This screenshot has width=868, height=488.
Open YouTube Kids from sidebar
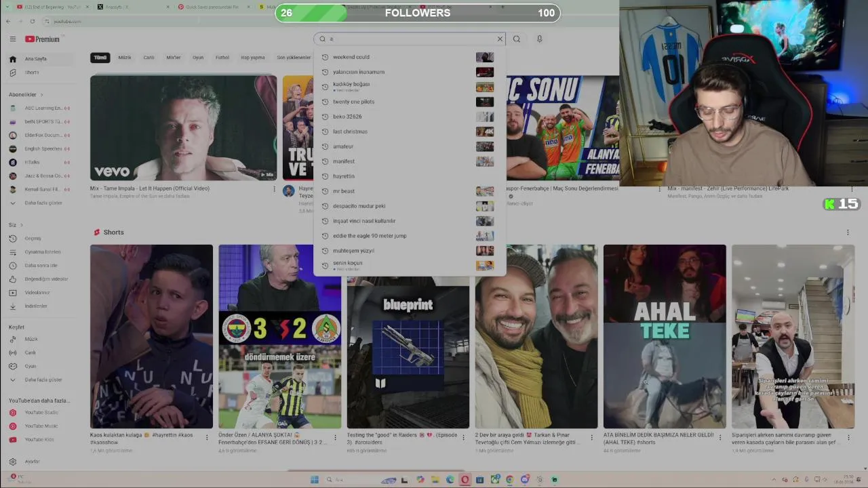pyautogui.click(x=41, y=439)
